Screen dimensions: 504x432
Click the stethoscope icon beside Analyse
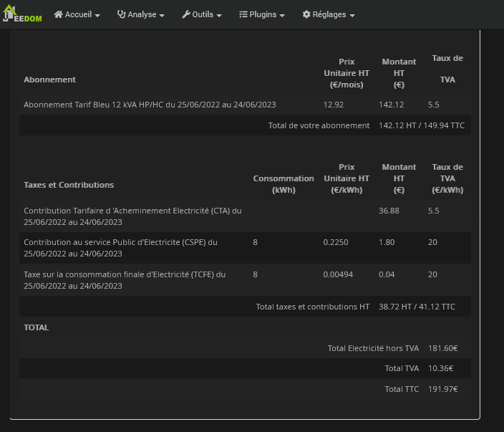121,14
